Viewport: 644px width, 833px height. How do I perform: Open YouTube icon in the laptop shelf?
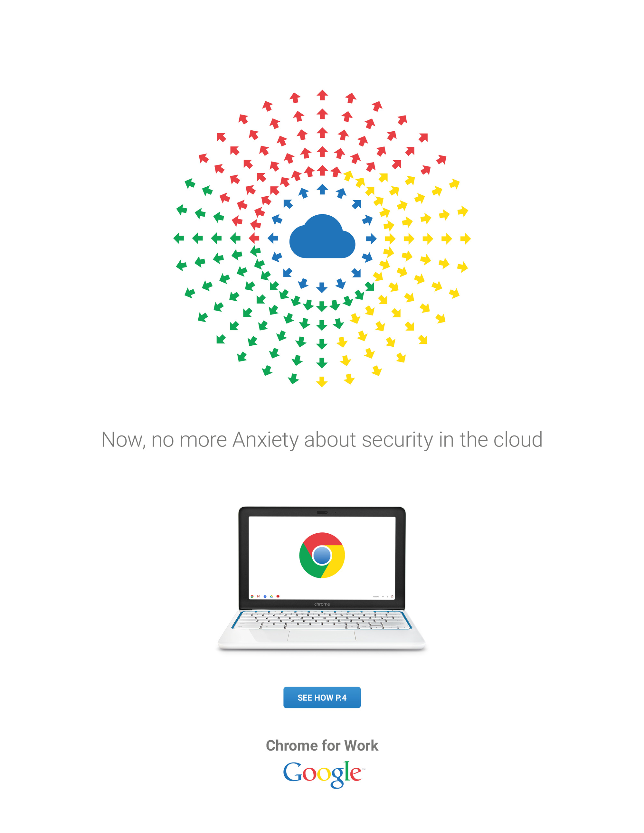point(278,596)
